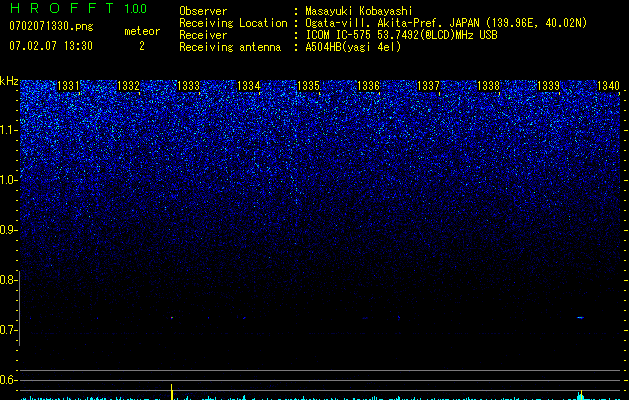The image size is (629, 400).
Task: Click the 'Receiving antenna' label
Action: (230, 47)
